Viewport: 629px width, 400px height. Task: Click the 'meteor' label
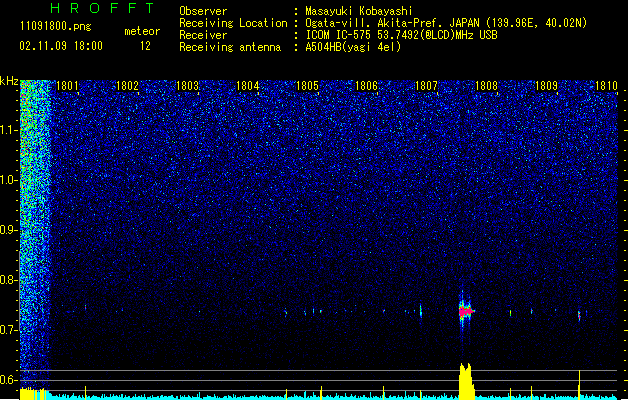(x=142, y=31)
